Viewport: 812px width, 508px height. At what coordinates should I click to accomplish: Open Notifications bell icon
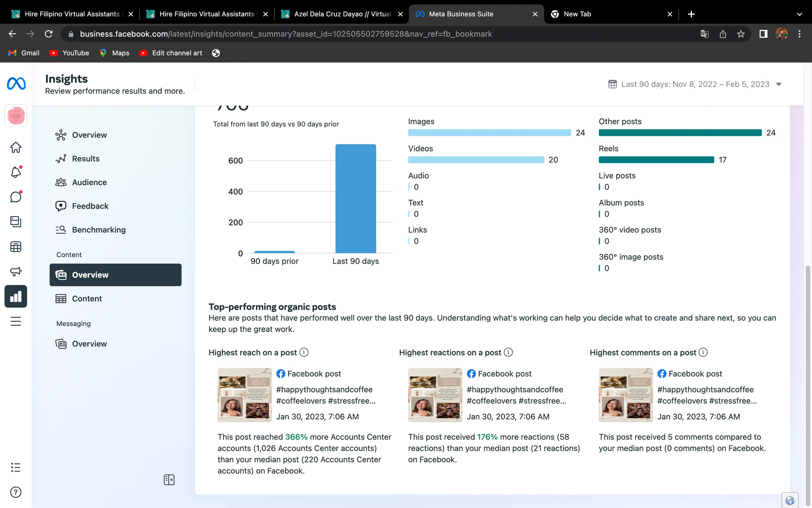click(x=16, y=172)
